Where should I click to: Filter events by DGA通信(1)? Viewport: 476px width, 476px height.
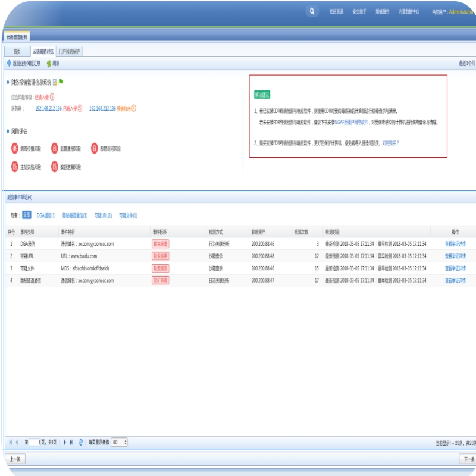(46, 215)
